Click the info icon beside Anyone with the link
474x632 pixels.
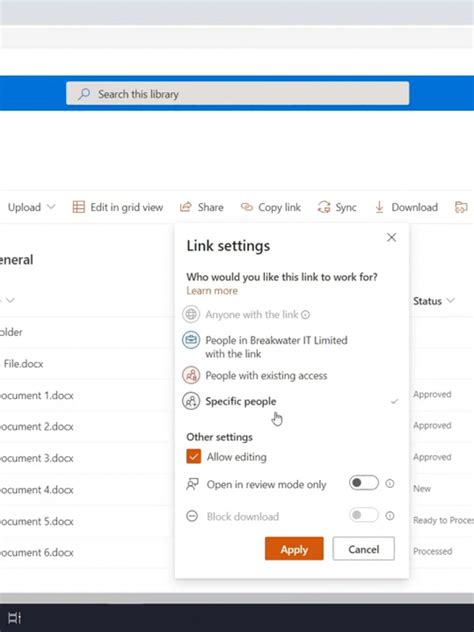pos(306,314)
